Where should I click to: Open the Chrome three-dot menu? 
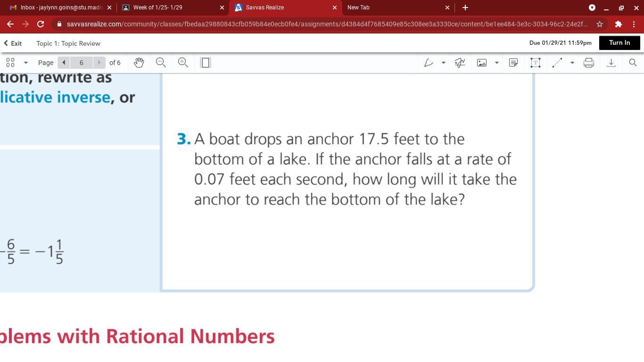point(634,24)
